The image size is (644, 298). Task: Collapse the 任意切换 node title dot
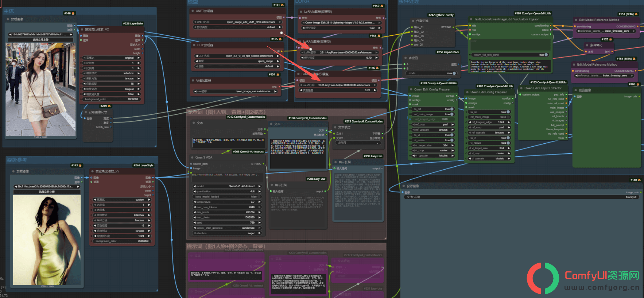[x=413, y=21]
